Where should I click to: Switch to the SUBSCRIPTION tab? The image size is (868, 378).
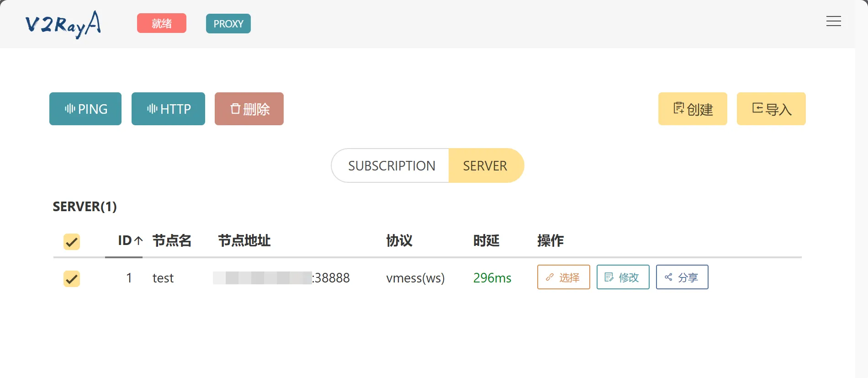point(391,165)
